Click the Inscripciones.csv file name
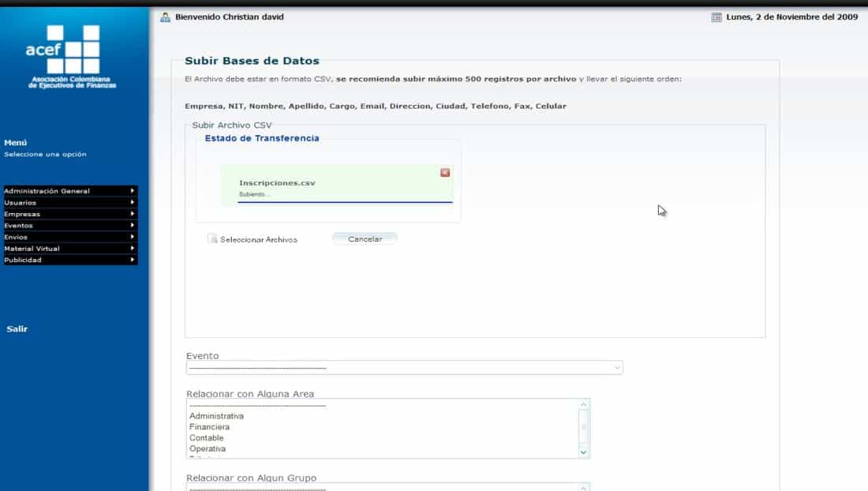 (x=277, y=182)
